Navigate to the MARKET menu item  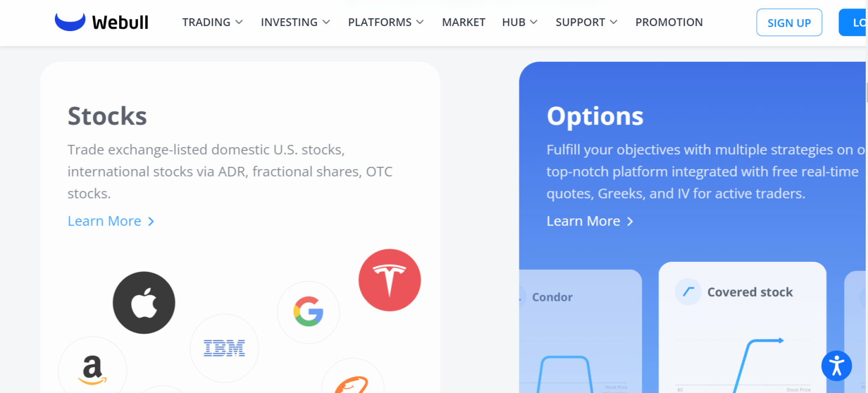point(463,22)
